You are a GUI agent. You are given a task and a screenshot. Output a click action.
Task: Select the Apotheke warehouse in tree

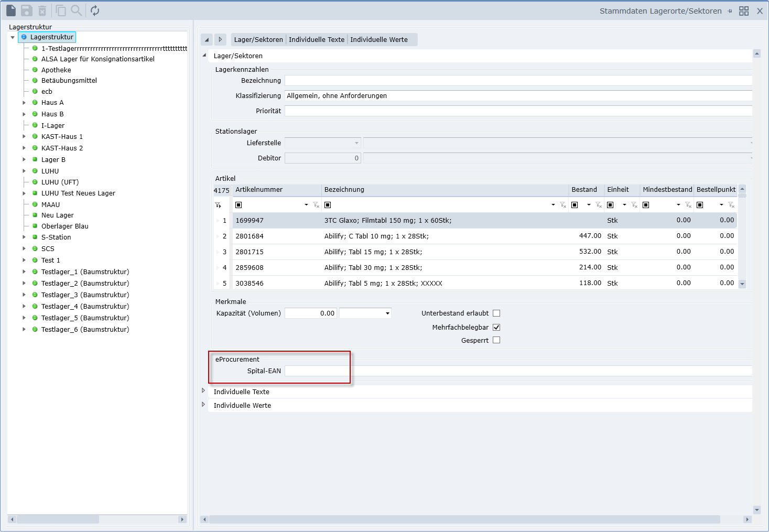click(x=56, y=70)
